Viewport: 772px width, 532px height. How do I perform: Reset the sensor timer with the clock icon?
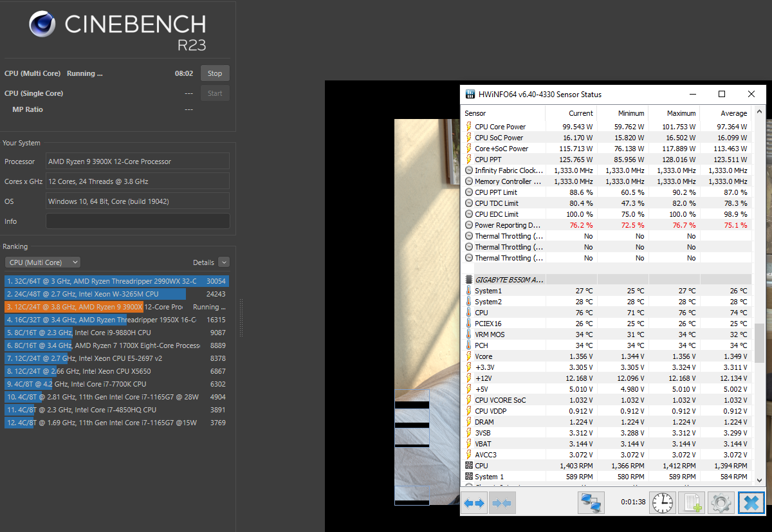(663, 502)
